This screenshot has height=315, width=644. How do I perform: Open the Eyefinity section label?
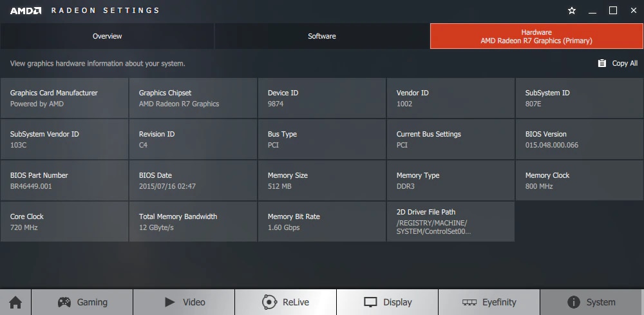[499, 302]
